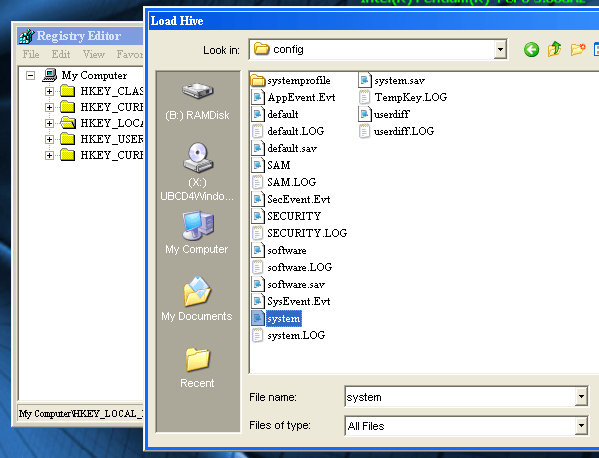Select the default hive file icon
Image resolution: width=599 pixels, height=458 pixels.
pyautogui.click(x=258, y=114)
